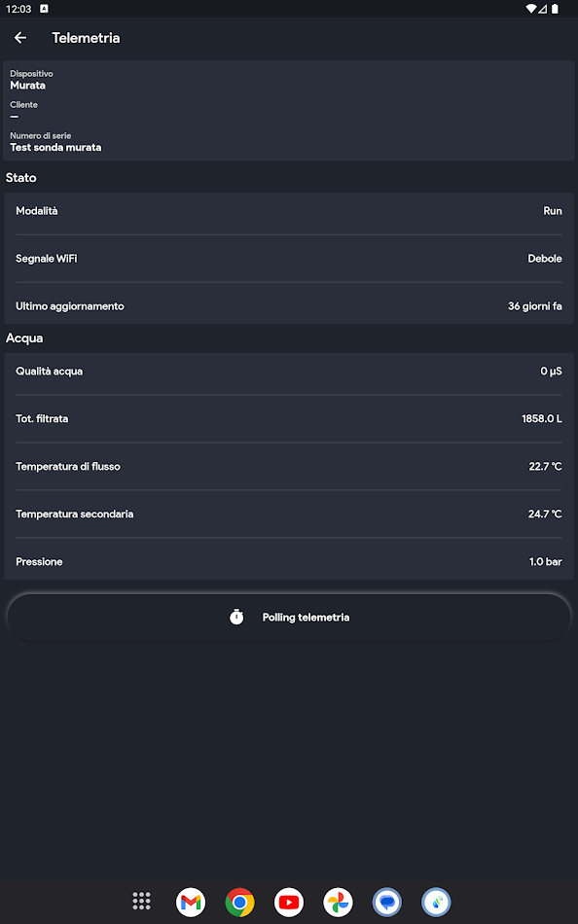Click the stopwatch icon on Polling telemetria button
This screenshot has width=578, height=924.
(x=236, y=616)
